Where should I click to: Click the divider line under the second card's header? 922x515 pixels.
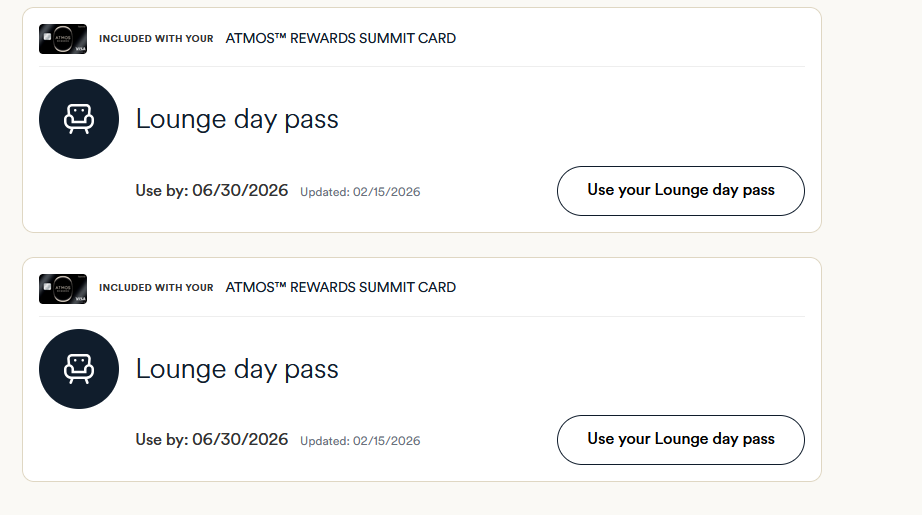tap(421, 316)
